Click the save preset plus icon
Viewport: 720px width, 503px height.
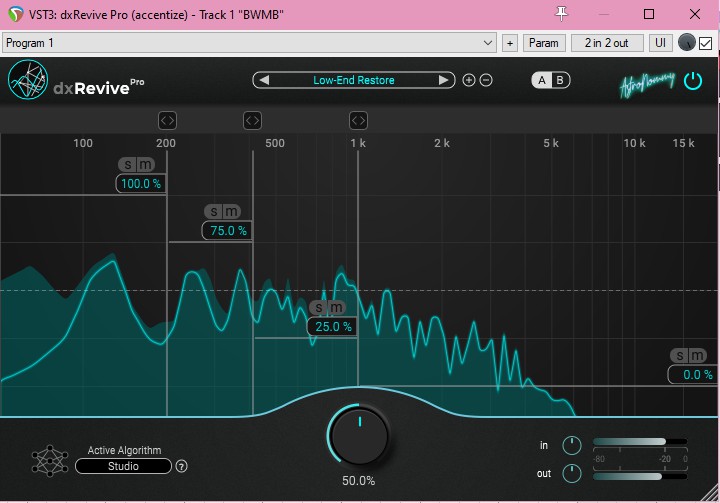pos(469,80)
